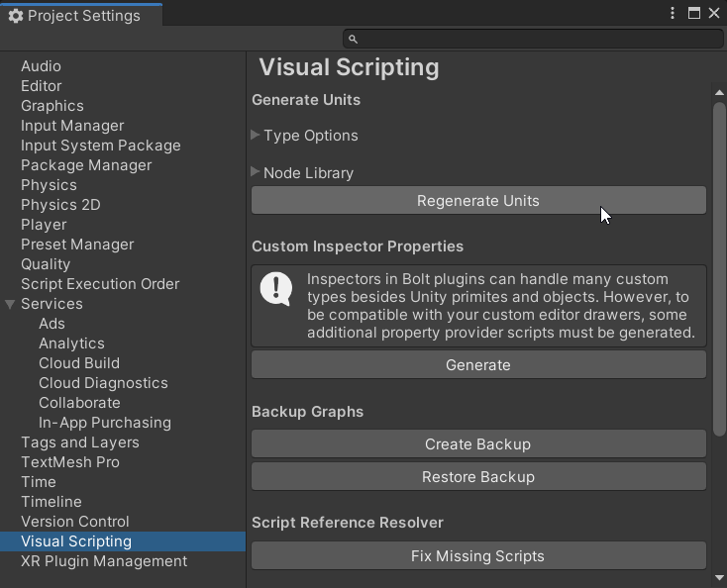The image size is (727, 588).
Task: Focus the settings search field
Action: pos(535,39)
